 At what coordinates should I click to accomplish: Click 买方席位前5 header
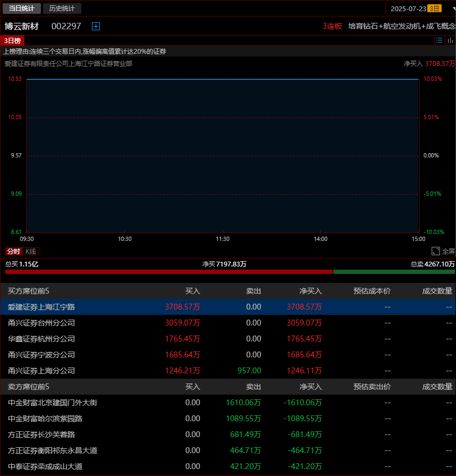click(29, 291)
